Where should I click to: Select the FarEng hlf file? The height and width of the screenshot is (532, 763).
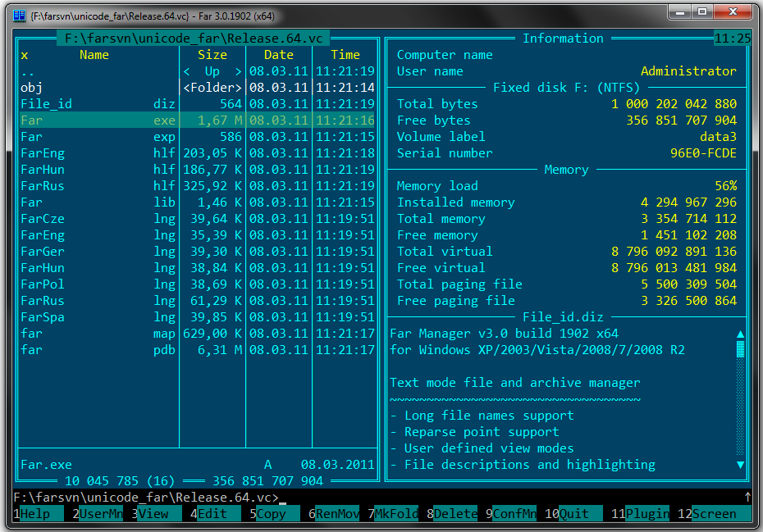tap(197, 153)
